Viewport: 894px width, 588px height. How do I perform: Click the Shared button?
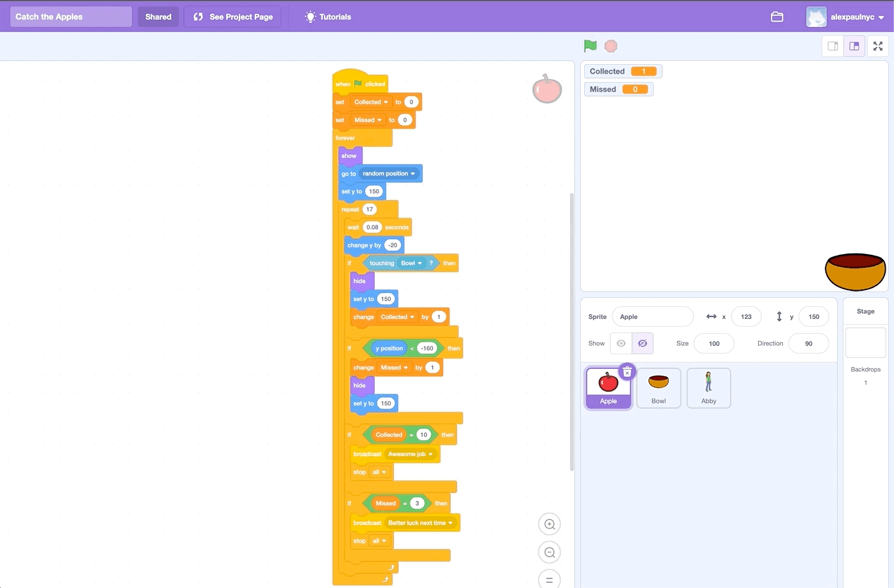(158, 17)
